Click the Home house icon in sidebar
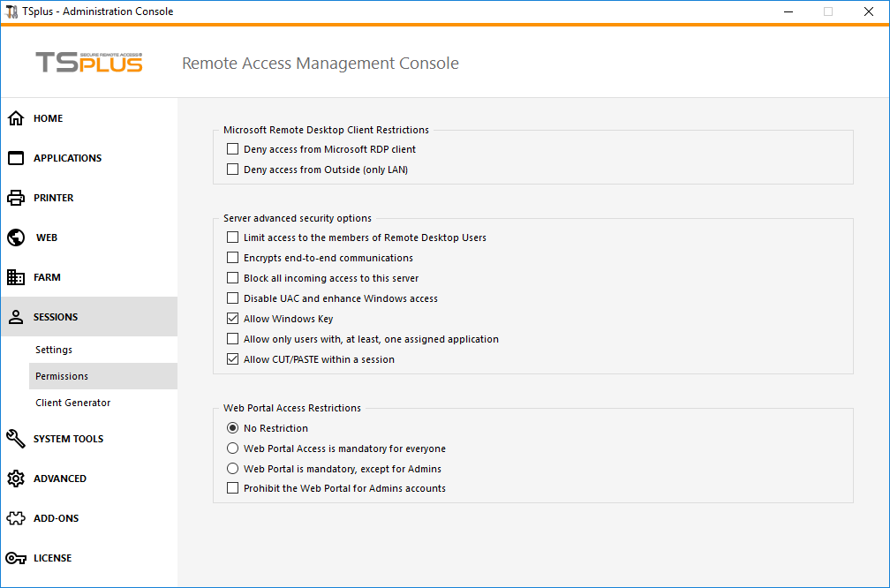890x588 pixels. point(16,118)
